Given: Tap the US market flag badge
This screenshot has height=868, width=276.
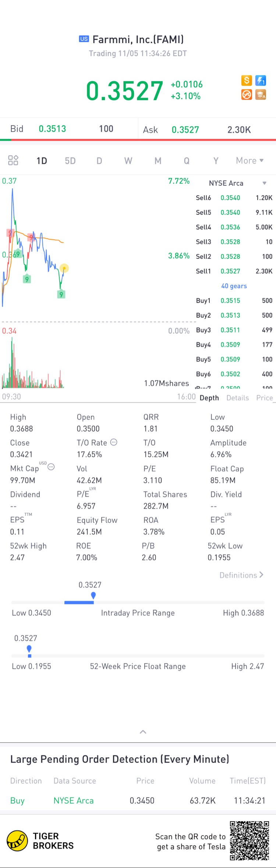Looking at the screenshot, I should tap(84, 39).
